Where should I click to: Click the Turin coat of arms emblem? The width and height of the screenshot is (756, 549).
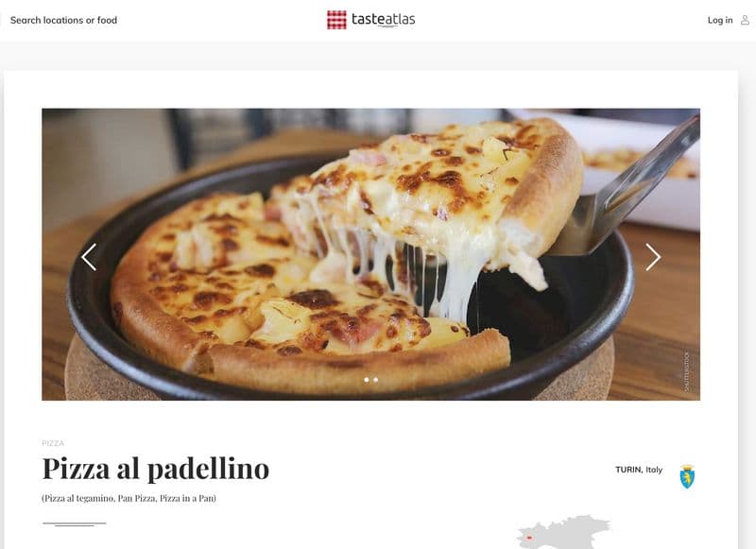(687, 476)
